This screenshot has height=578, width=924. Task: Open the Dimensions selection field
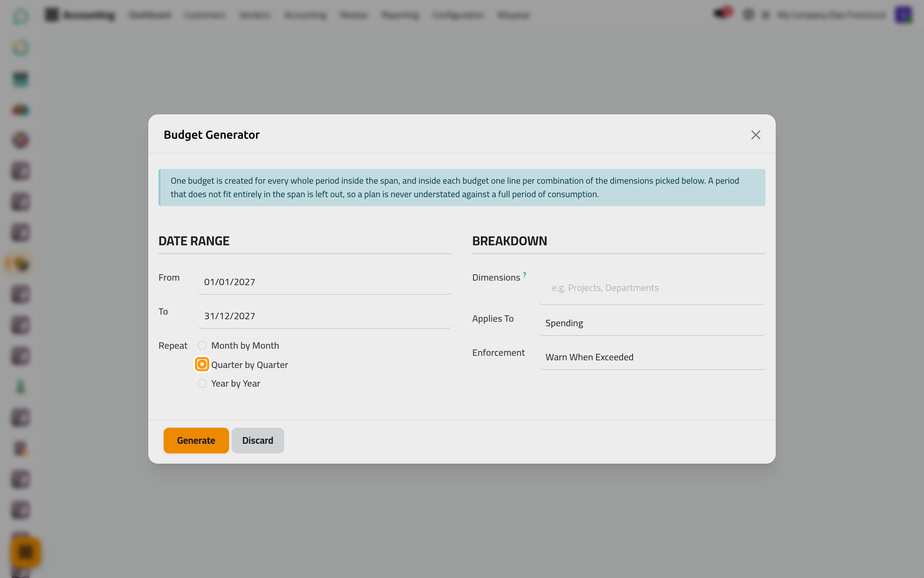(652, 288)
